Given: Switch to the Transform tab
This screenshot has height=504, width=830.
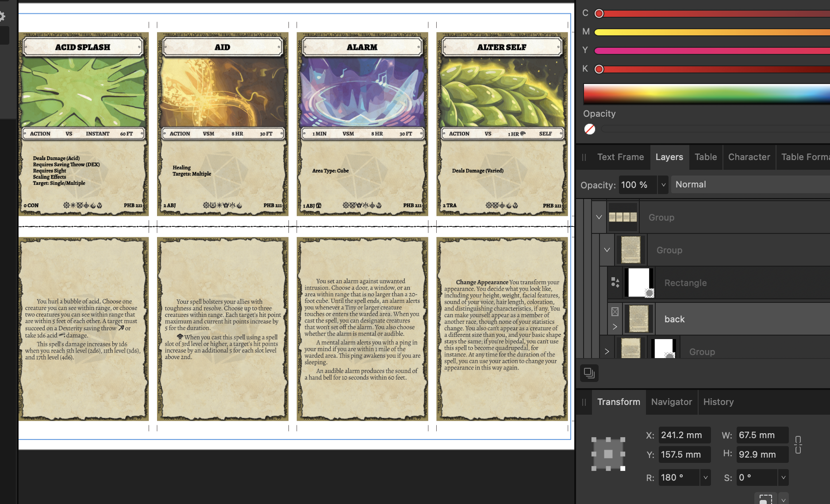Looking at the screenshot, I should (x=619, y=402).
